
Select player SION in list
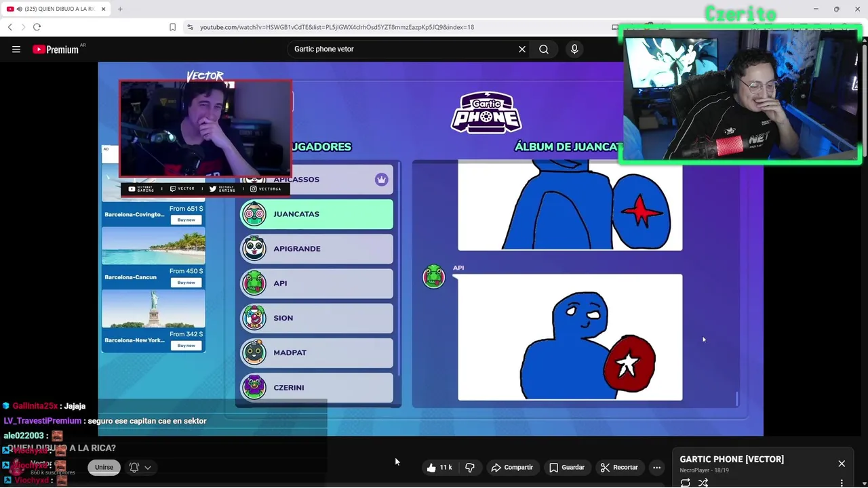coord(317,318)
